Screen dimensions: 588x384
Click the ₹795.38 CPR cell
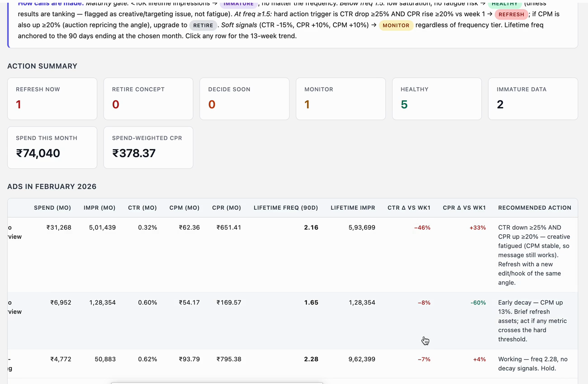click(x=229, y=359)
